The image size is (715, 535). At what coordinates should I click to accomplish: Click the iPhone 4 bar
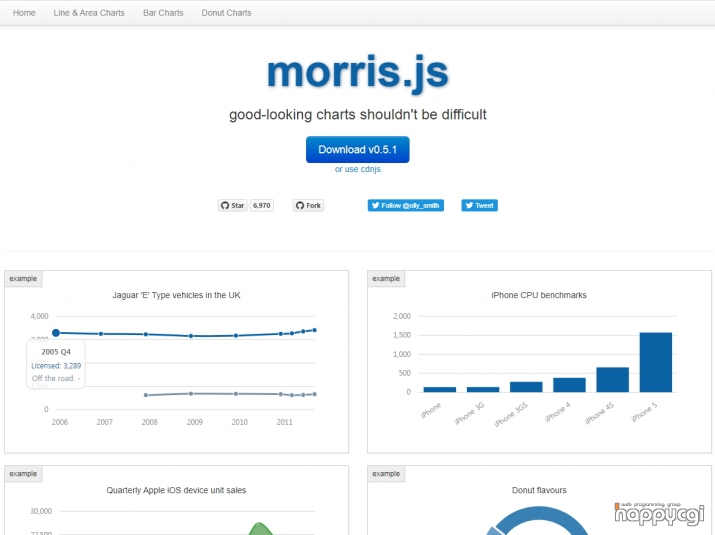569,385
